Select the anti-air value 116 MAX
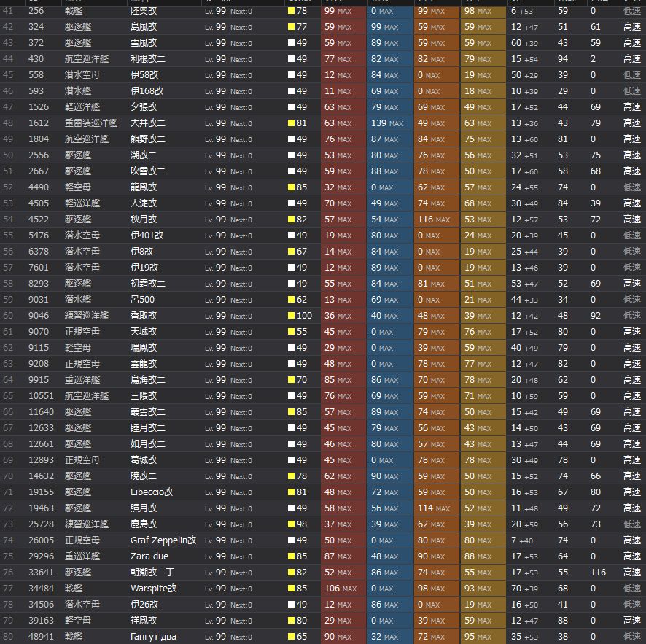Viewport: 646px width, 644px height. (x=433, y=220)
